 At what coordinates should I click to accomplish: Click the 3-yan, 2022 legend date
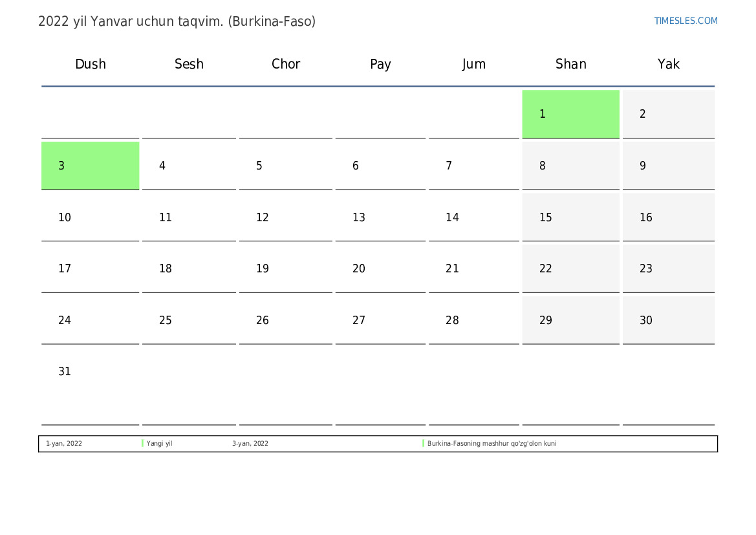250,444
